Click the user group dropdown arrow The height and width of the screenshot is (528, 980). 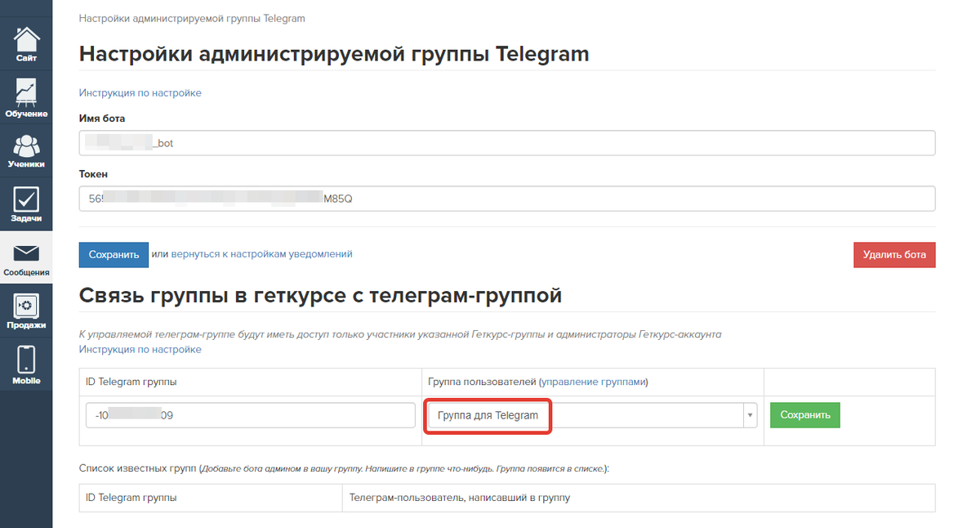pos(750,415)
